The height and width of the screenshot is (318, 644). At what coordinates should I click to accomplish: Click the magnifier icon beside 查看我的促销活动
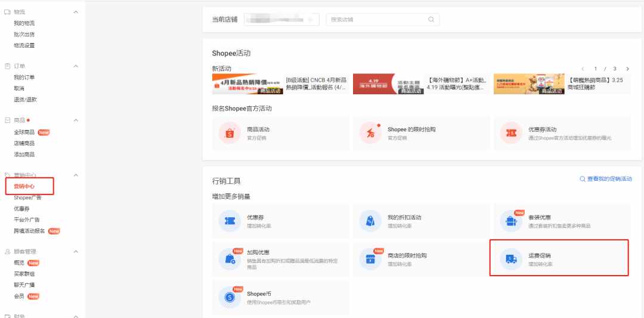point(583,179)
